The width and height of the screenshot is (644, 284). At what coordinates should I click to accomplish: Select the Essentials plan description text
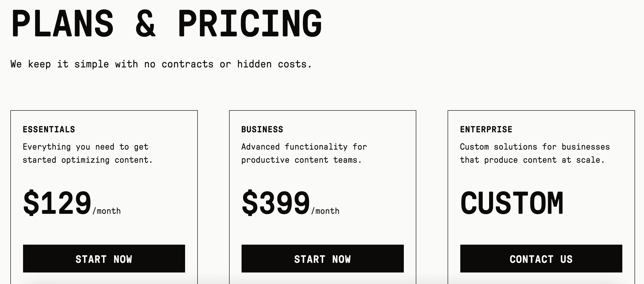tap(88, 153)
